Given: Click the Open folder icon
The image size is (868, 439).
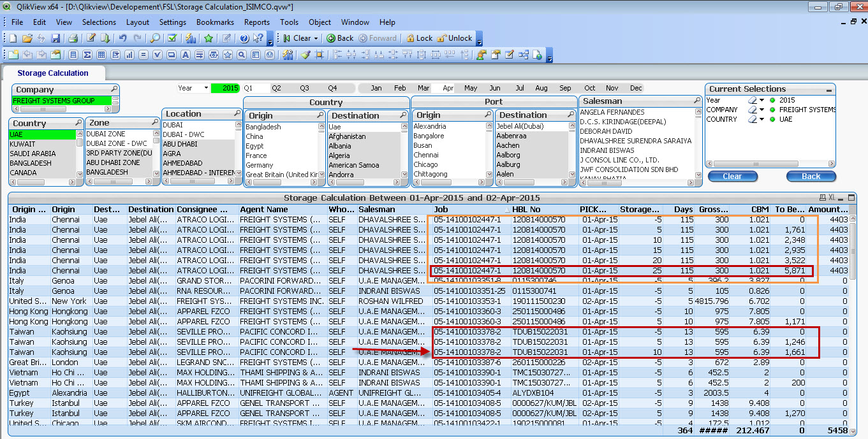Looking at the screenshot, I should coord(28,38).
